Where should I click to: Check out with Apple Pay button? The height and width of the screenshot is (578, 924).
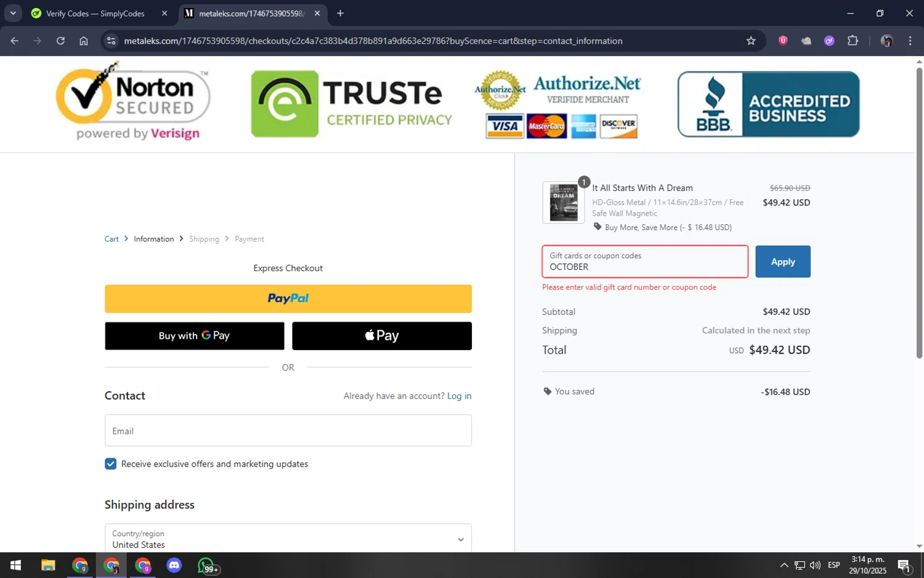coord(382,336)
